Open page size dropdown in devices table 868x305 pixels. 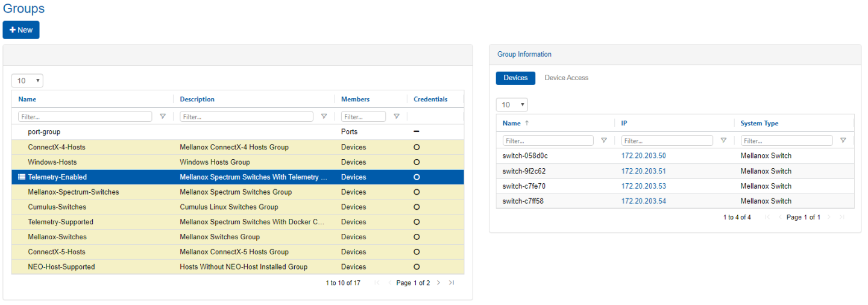512,105
